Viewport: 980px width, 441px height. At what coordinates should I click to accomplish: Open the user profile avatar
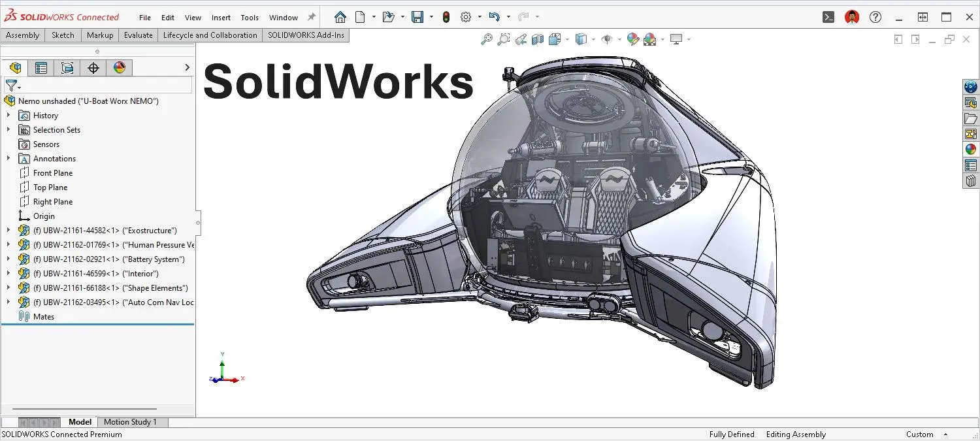coord(852,17)
